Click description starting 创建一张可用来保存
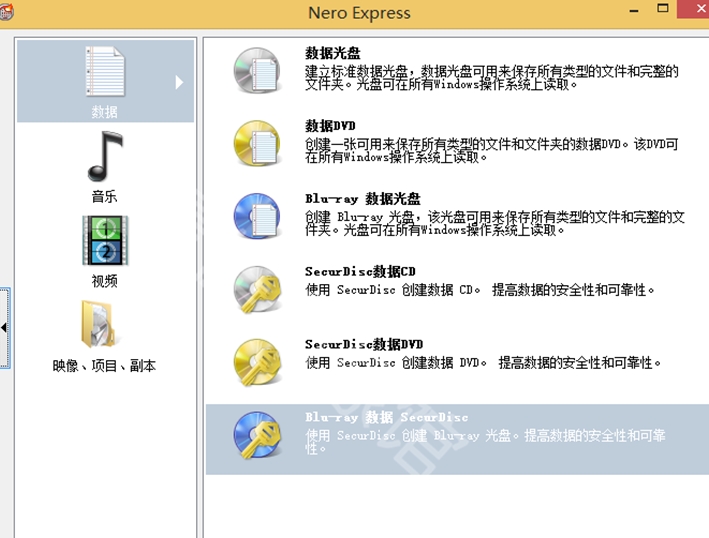The width and height of the screenshot is (709, 538). (492, 151)
